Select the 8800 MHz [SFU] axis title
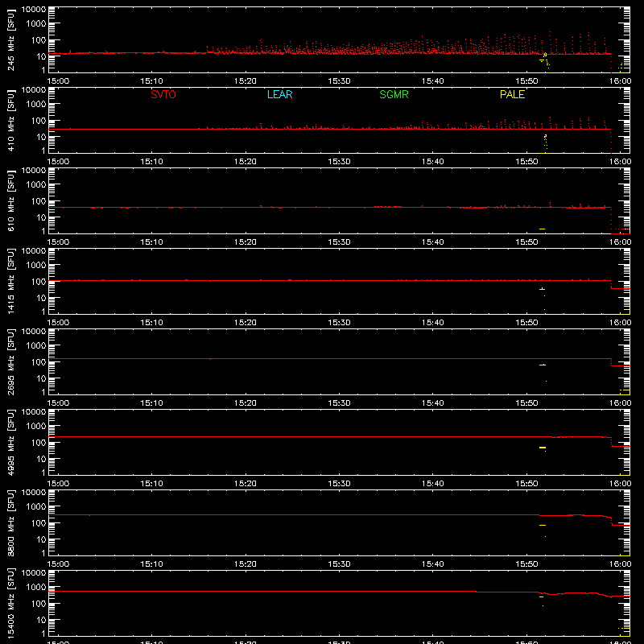Viewport: 644px width, 644px height. (11, 522)
